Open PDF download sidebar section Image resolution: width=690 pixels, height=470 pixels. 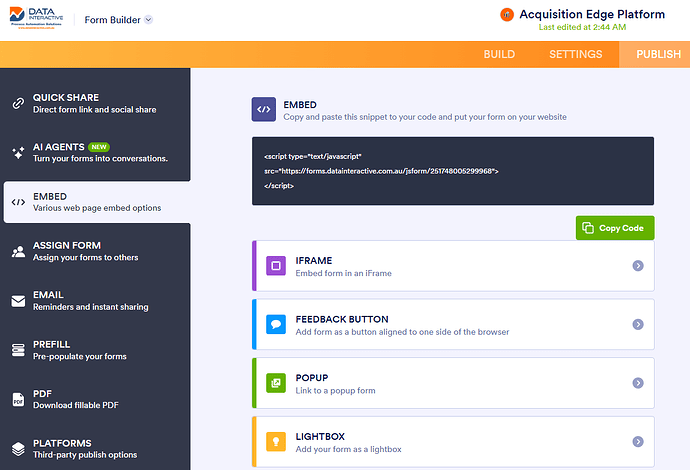[97, 400]
